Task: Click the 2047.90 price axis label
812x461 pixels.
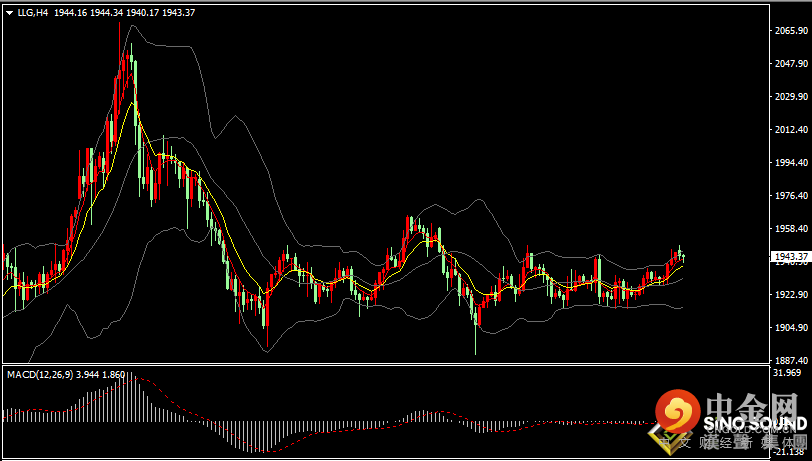Action: [x=791, y=64]
